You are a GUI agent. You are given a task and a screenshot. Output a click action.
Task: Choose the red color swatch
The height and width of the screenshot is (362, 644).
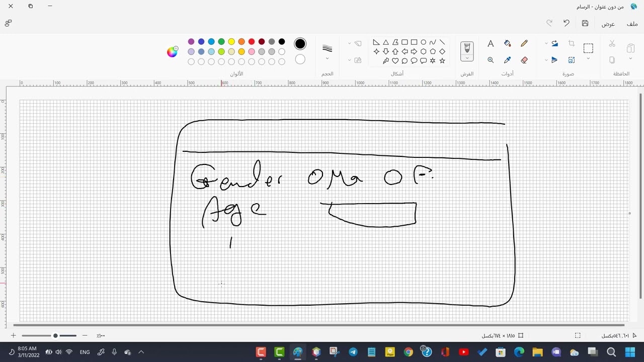point(252,42)
